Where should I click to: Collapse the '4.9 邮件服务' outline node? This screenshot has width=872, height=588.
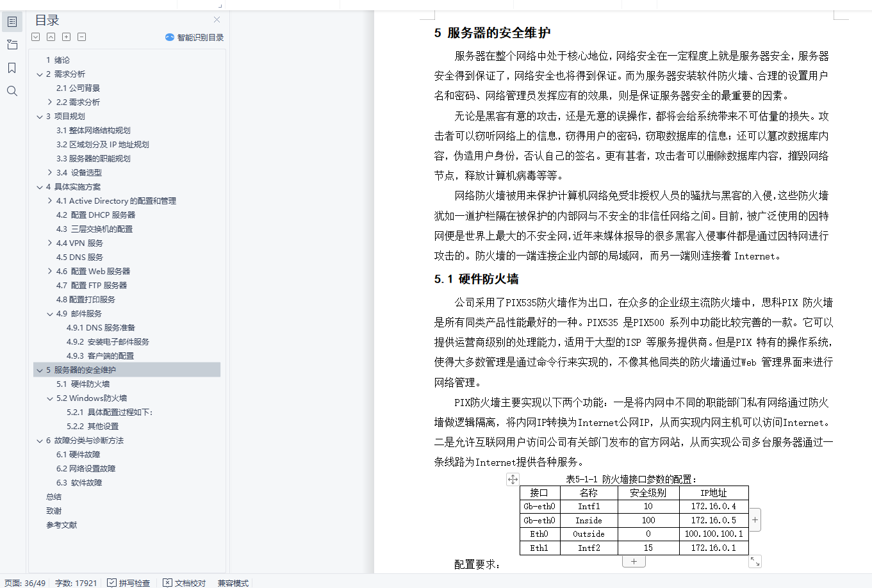[x=50, y=314]
